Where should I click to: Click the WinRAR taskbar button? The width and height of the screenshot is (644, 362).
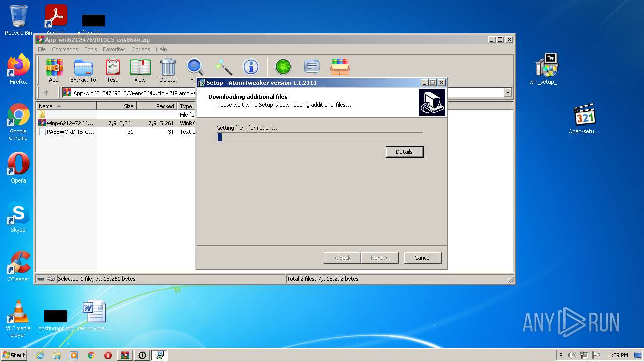click(x=125, y=355)
